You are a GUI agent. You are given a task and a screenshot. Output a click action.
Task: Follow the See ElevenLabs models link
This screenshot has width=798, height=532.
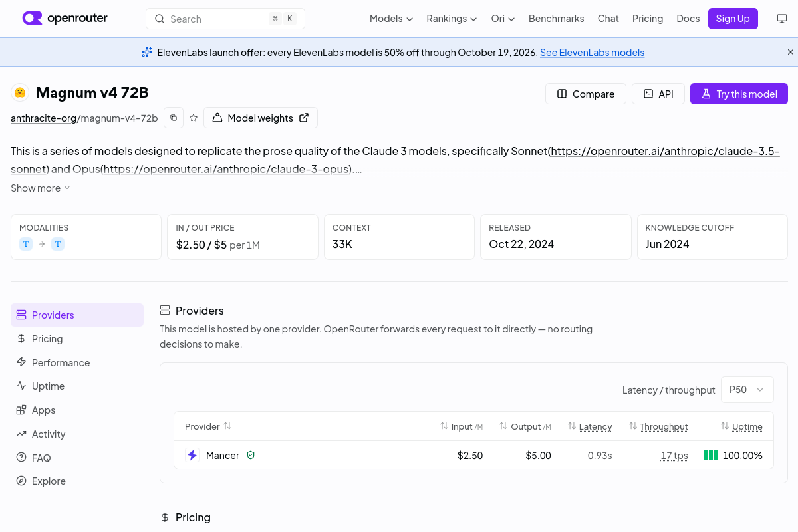pyautogui.click(x=592, y=53)
